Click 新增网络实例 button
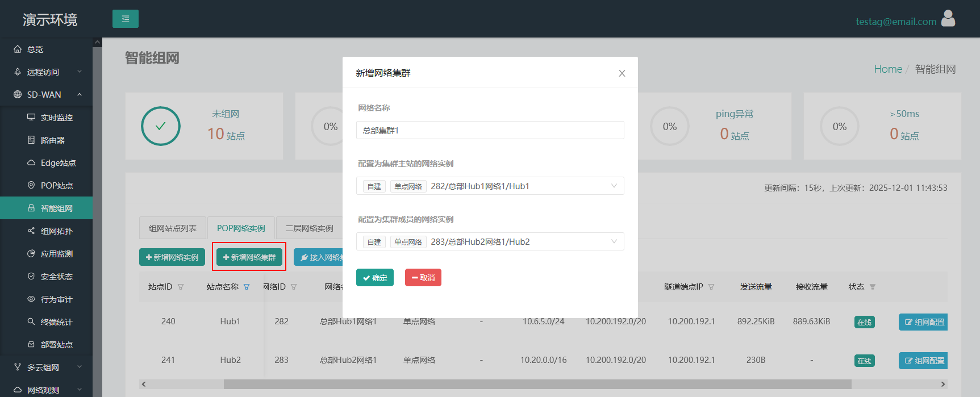 pos(172,257)
